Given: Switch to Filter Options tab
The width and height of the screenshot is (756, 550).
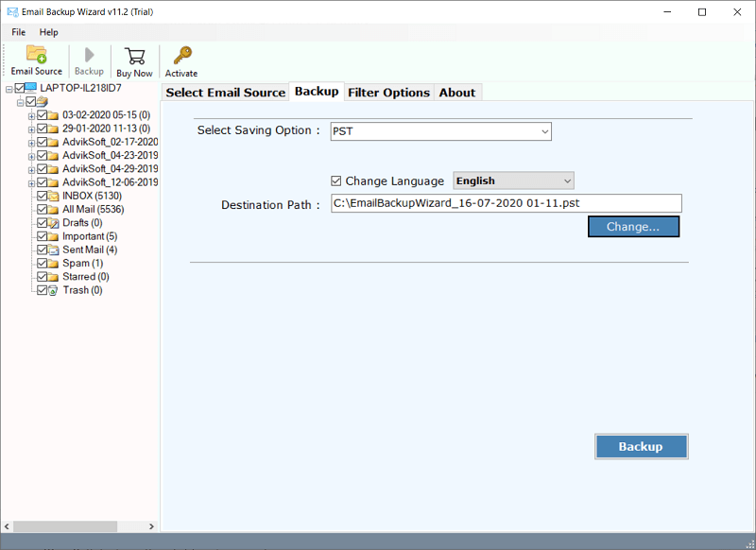Looking at the screenshot, I should click(388, 93).
